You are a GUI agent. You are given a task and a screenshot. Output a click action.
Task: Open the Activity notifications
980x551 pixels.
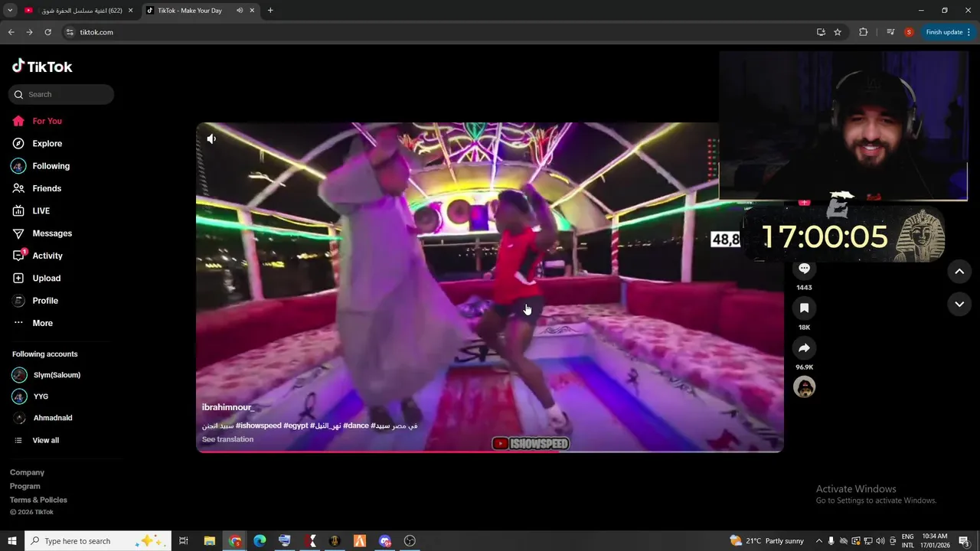(x=38, y=256)
